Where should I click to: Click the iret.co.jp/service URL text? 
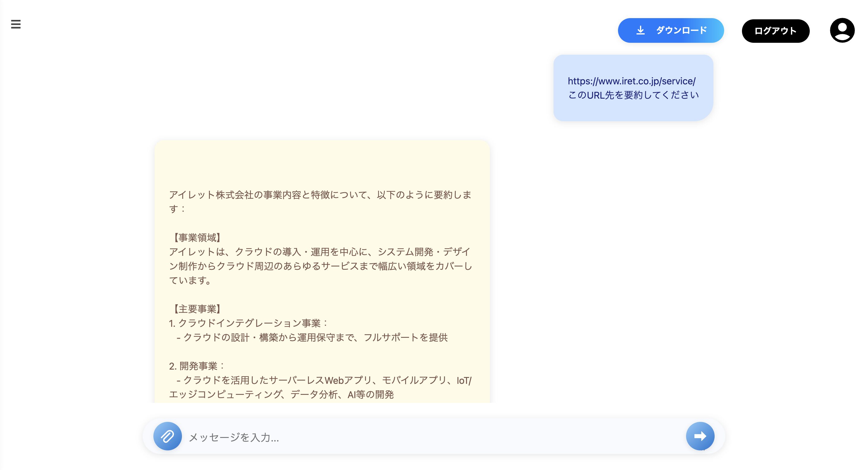[631, 81]
